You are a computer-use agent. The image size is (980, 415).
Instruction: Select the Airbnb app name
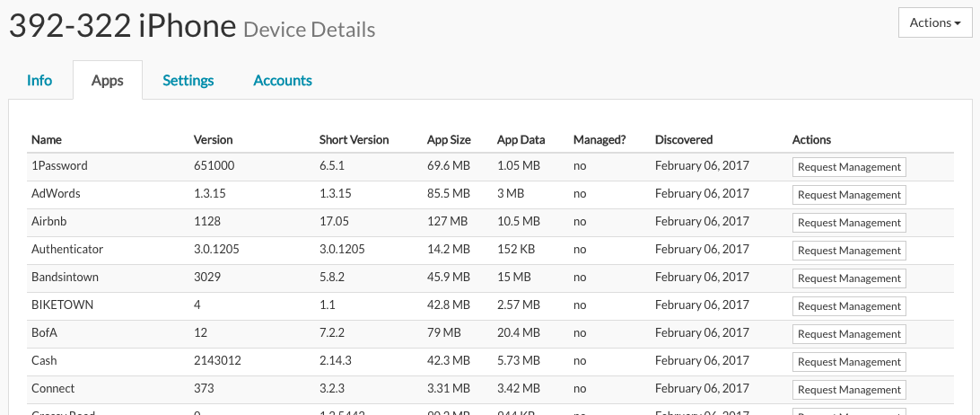pyautogui.click(x=48, y=221)
